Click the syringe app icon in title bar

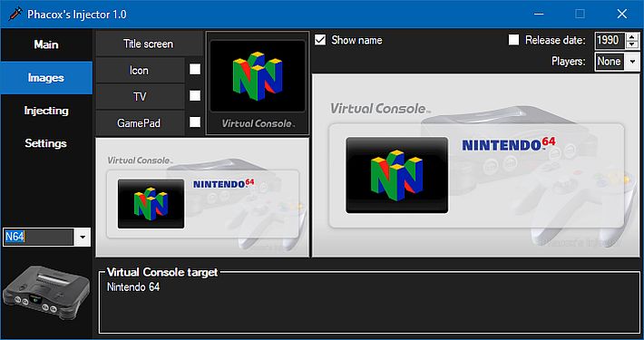point(15,14)
